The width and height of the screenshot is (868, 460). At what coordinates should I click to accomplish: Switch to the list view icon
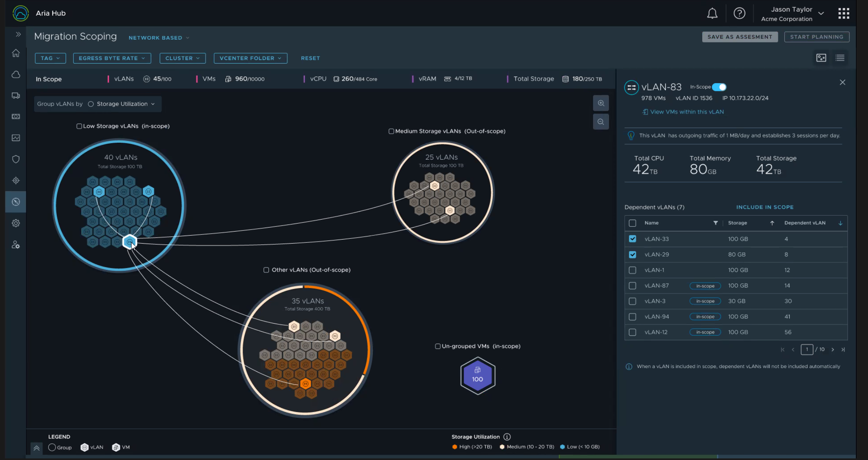tap(840, 58)
